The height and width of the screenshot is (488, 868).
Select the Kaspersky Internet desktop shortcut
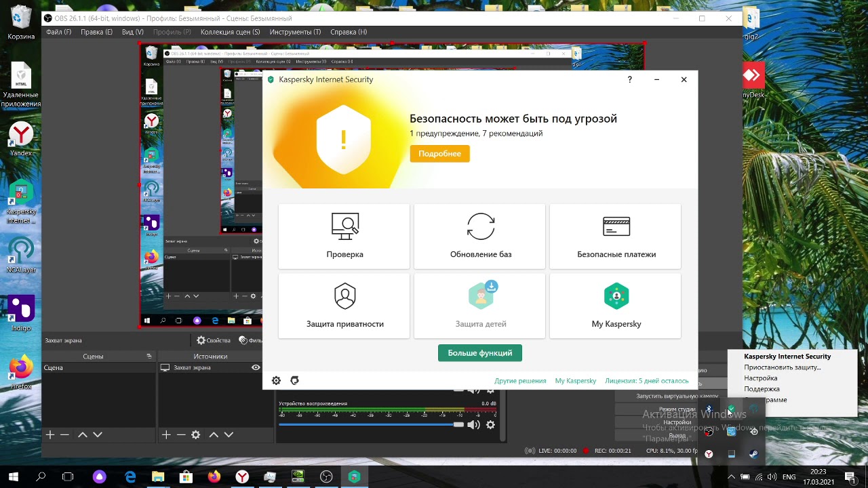click(21, 203)
